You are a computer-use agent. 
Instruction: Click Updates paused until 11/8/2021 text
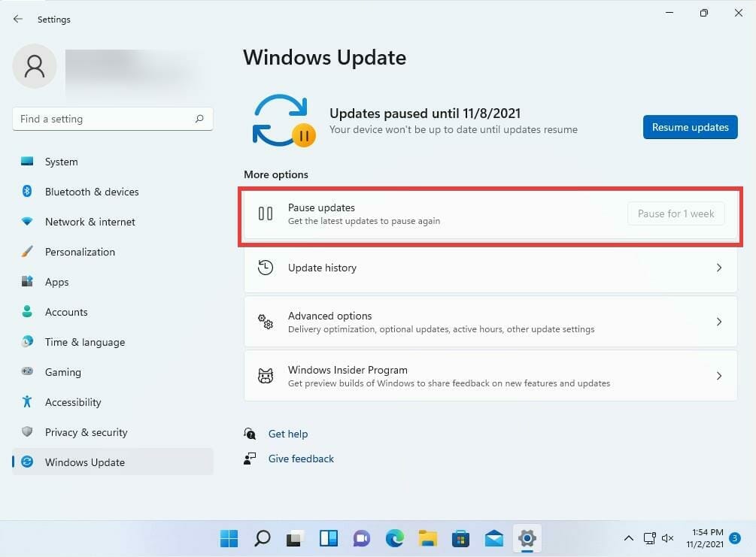pos(425,114)
